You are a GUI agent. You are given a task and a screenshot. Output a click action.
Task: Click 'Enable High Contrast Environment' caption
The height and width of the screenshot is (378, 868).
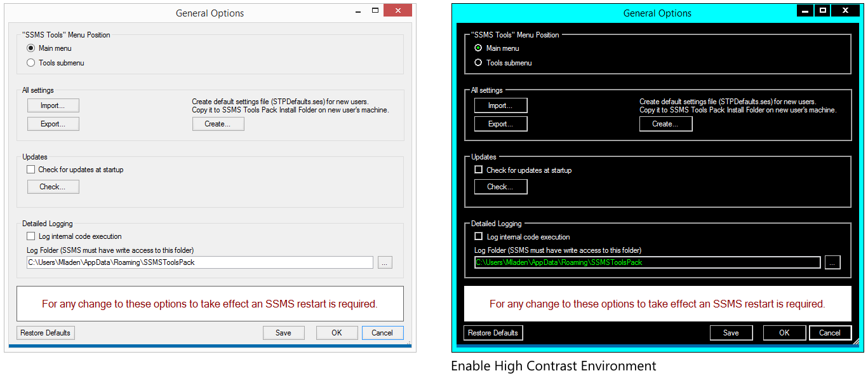coord(554,366)
